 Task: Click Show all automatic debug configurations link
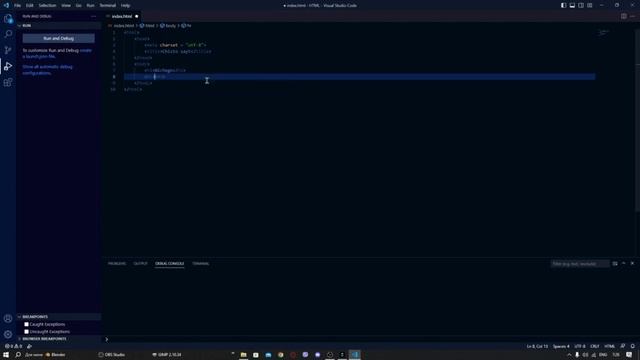47,70
